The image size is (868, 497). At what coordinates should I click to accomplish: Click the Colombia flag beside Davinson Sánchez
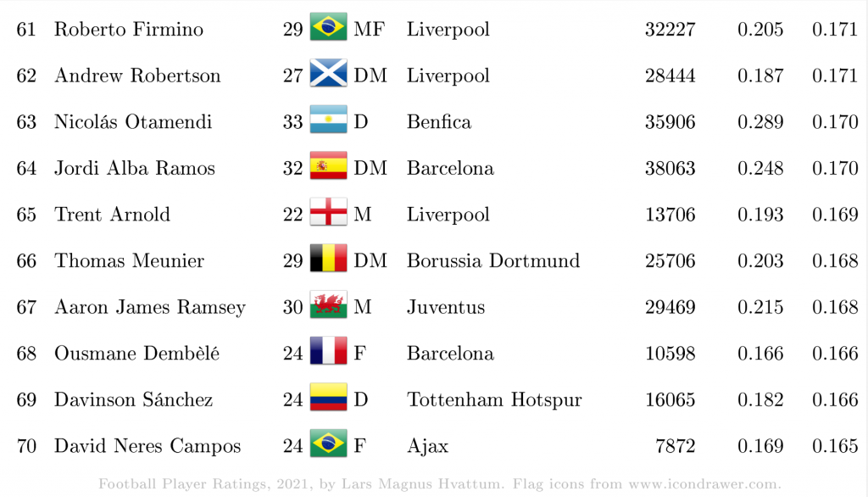(x=328, y=397)
